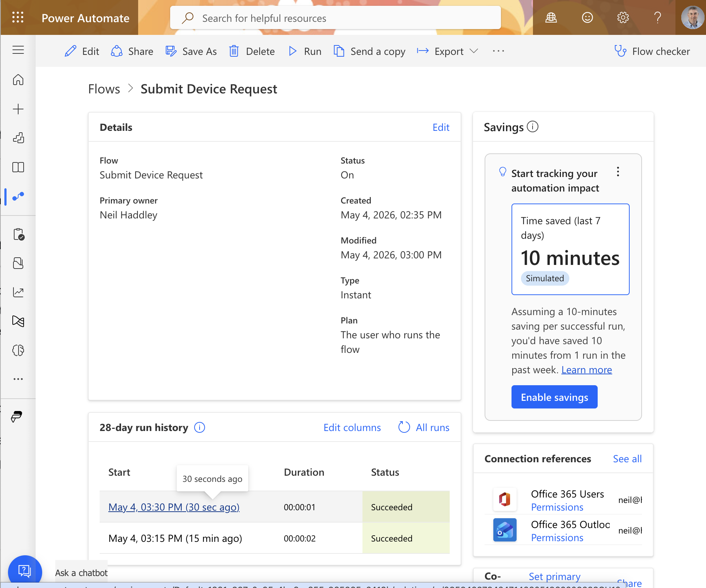Go to Home in the sidebar
This screenshot has width=706, height=588.
18,80
